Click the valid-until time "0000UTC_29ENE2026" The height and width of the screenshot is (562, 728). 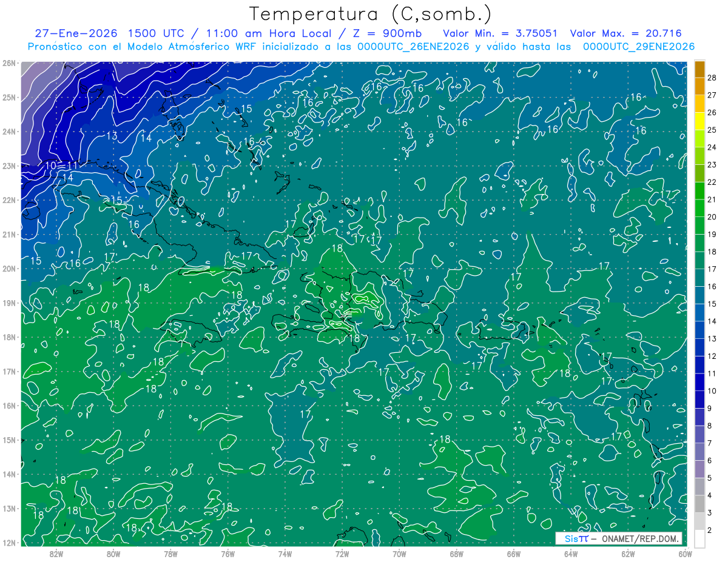[x=638, y=47]
